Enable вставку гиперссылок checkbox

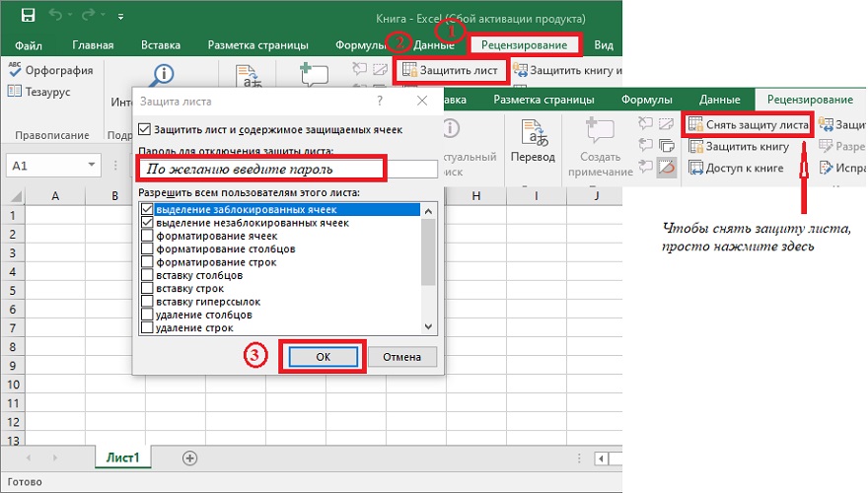147,302
